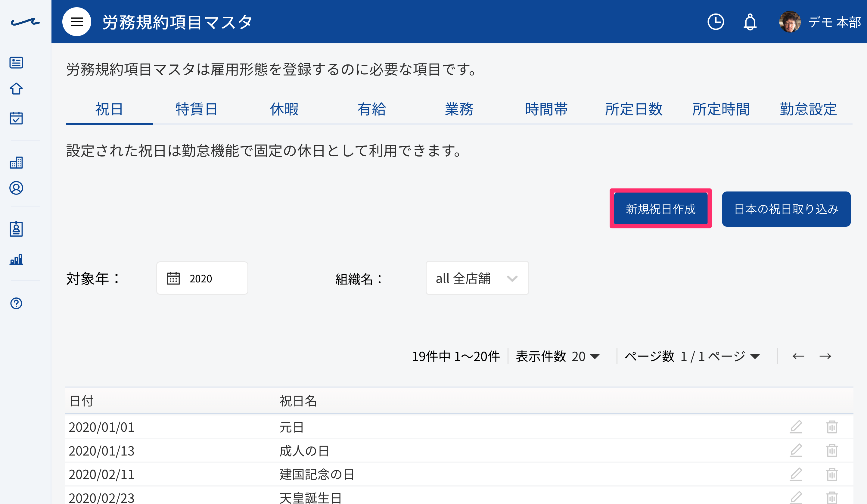Open the building organization sidebar icon

tap(16, 162)
